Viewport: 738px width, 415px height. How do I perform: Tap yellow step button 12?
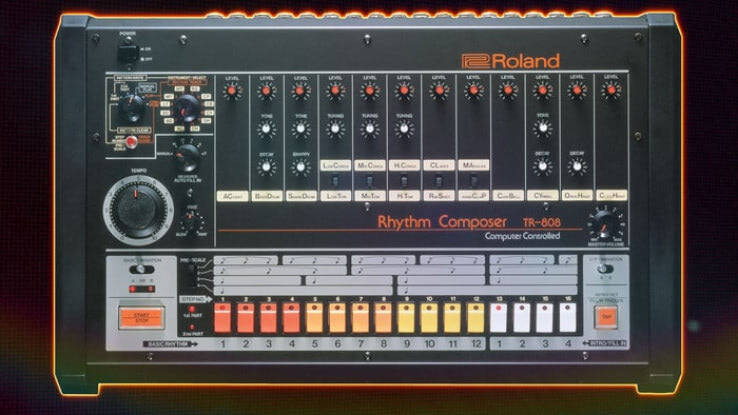pos(475,318)
